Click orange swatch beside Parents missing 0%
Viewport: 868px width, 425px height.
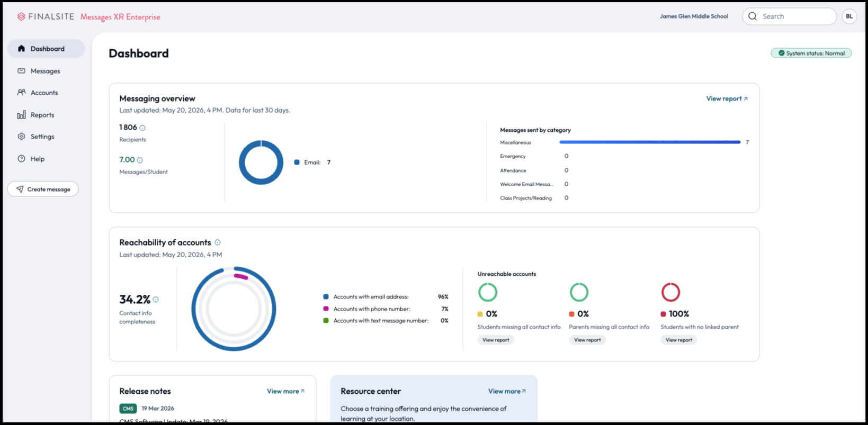pyautogui.click(x=571, y=314)
